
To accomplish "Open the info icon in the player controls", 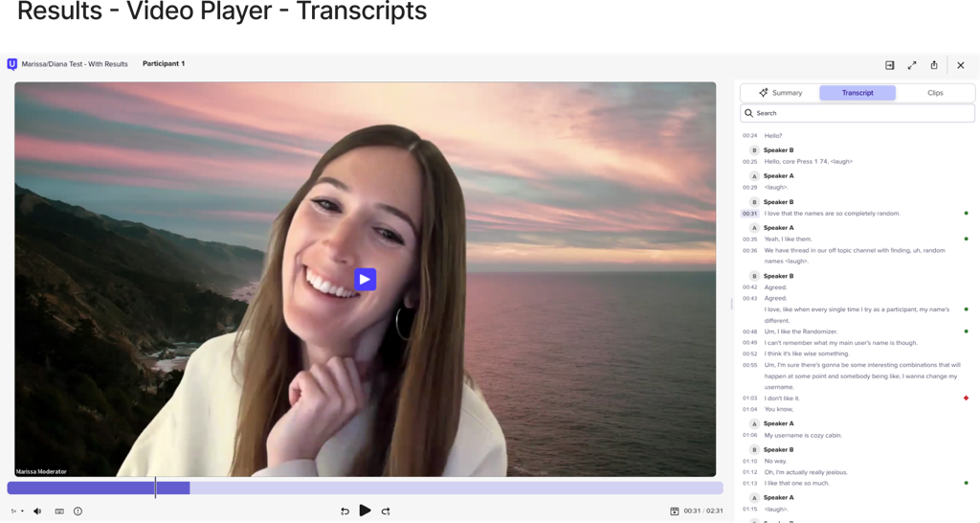I will coord(78,512).
